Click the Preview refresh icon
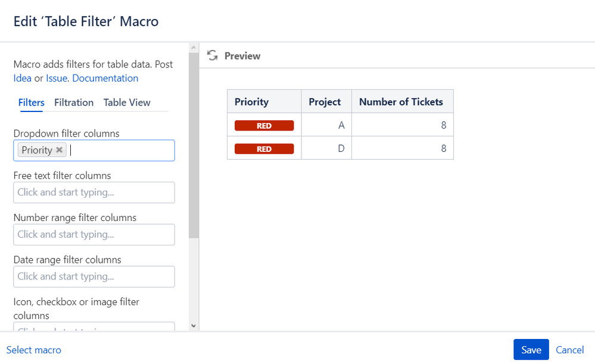Viewport: 595px width, 364px height. (212, 55)
